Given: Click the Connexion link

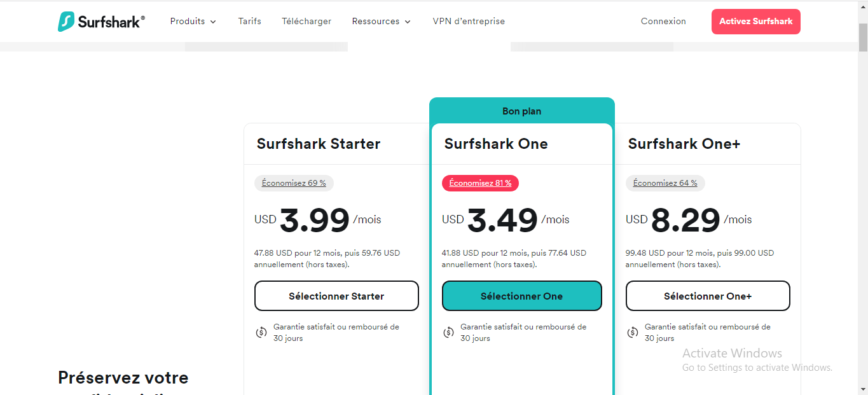Looking at the screenshot, I should click(x=663, y=21).
